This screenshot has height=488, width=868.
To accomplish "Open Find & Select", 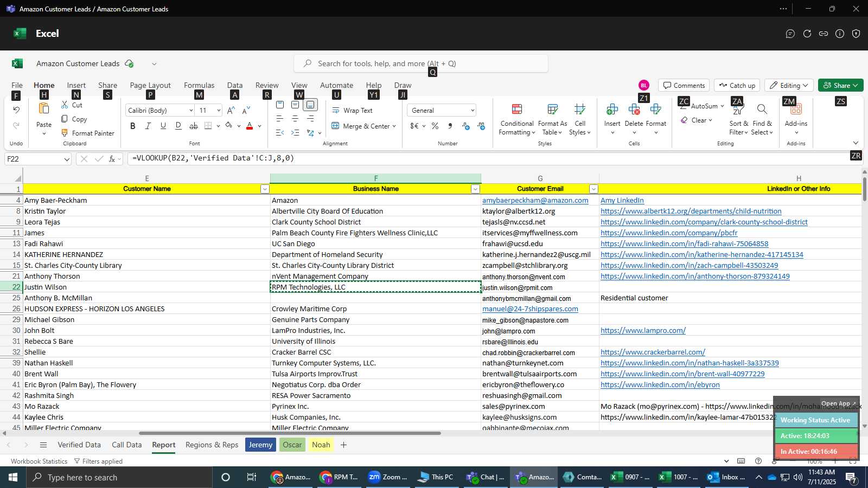I will pos(762,120).
